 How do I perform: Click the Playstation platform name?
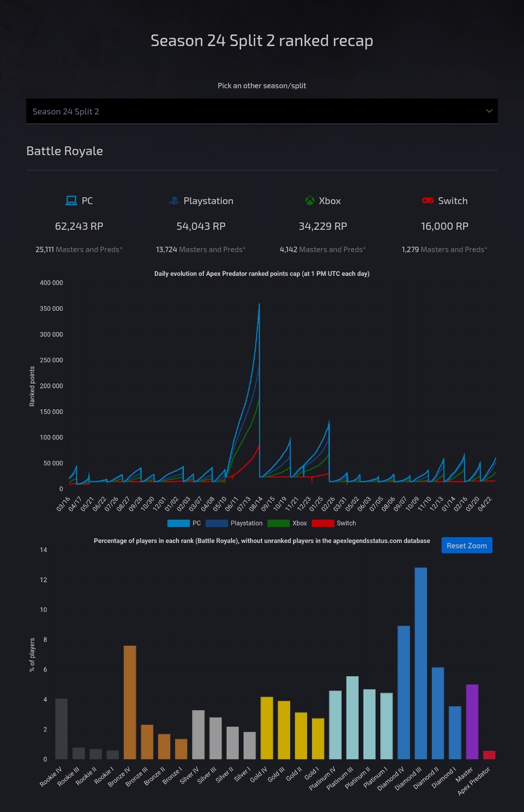tap(209, 201)
